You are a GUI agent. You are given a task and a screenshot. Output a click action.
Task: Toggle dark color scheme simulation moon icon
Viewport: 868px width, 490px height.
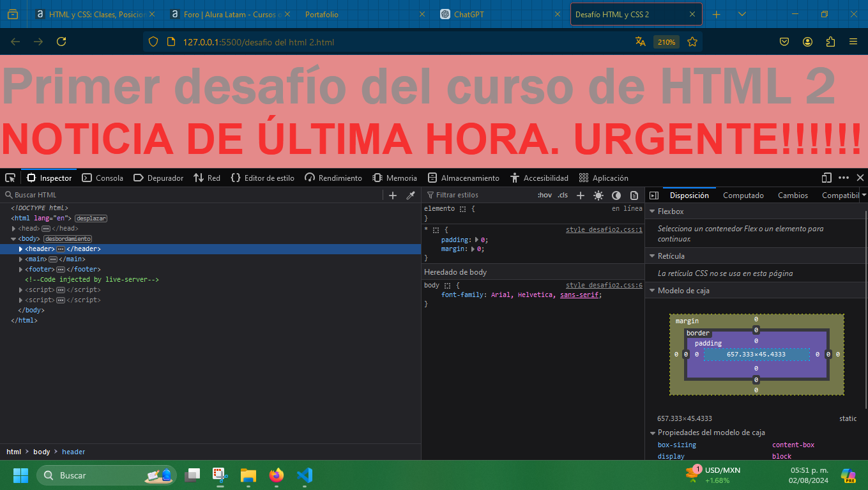pyautogui.click(x=616, y=195)
